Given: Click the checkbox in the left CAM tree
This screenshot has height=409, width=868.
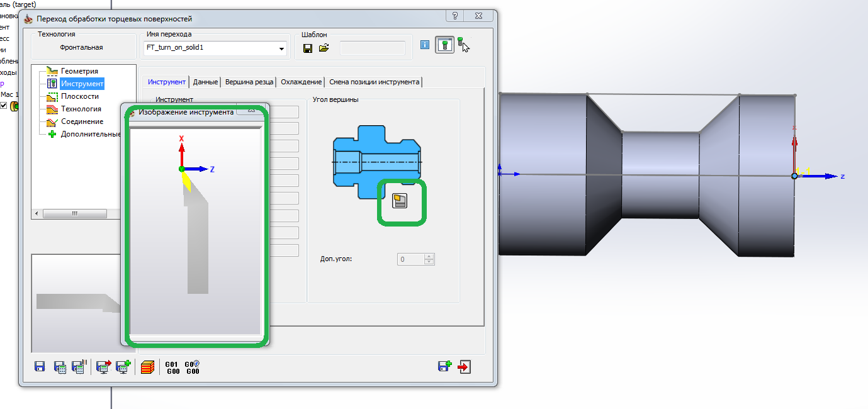Looking at the screenshot, I should tap(4, 105).
